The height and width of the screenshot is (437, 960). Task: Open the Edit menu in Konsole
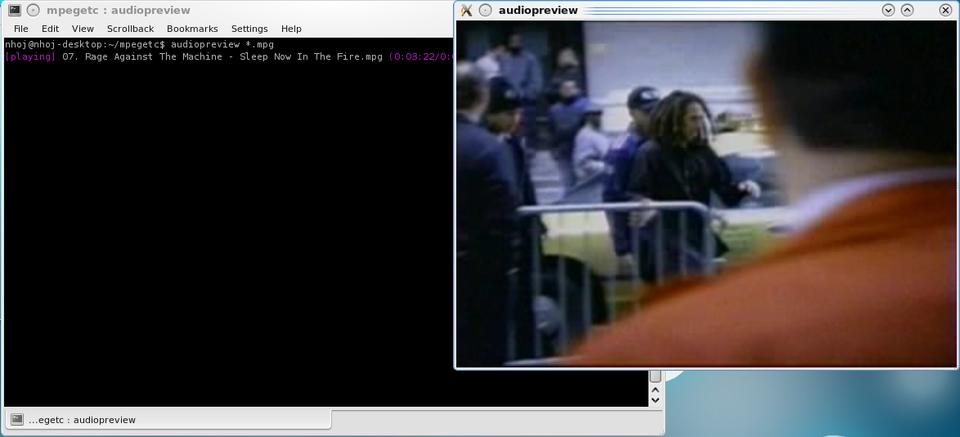click(50, 29)
